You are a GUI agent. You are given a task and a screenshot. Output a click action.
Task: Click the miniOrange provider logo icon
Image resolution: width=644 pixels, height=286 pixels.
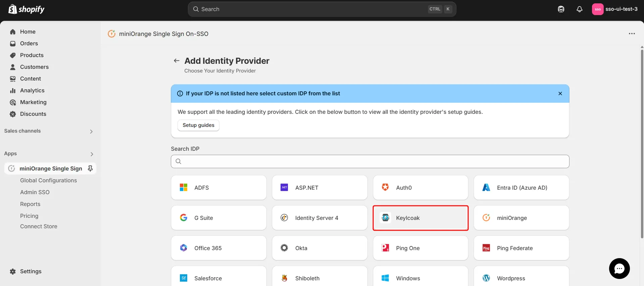click(486, 218)
